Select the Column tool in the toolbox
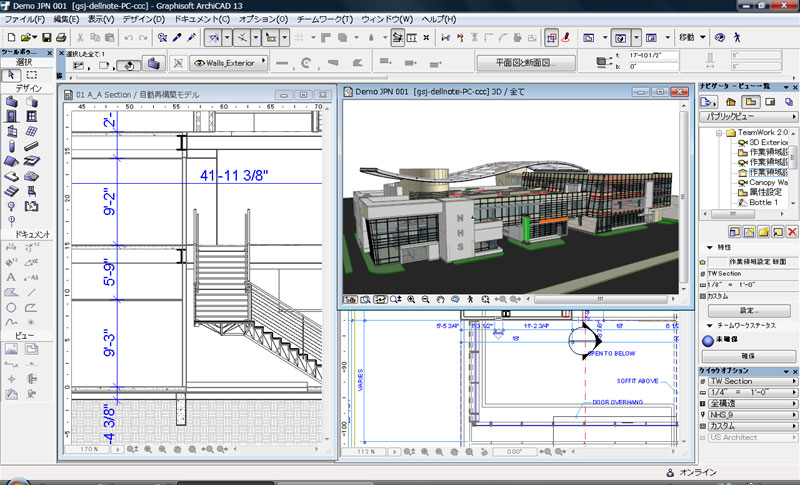This screenshot has height=485, width=800. (x=11, y=146)
